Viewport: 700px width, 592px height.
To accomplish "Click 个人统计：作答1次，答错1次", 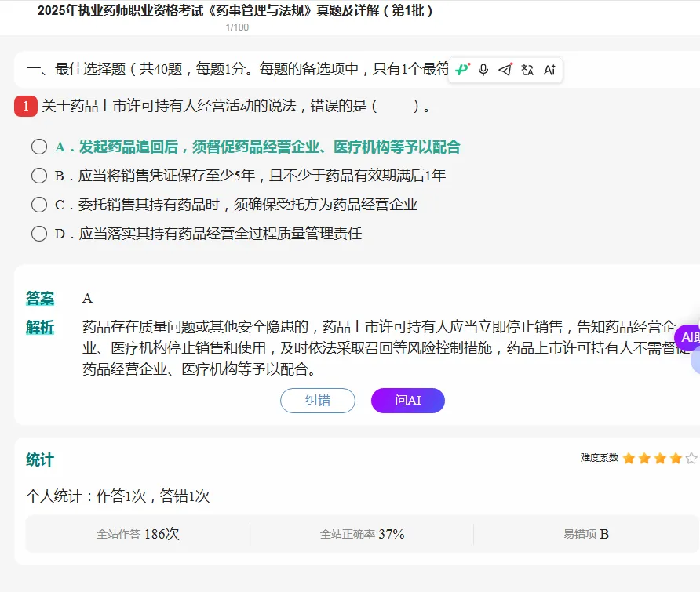I will coord(118,496).
